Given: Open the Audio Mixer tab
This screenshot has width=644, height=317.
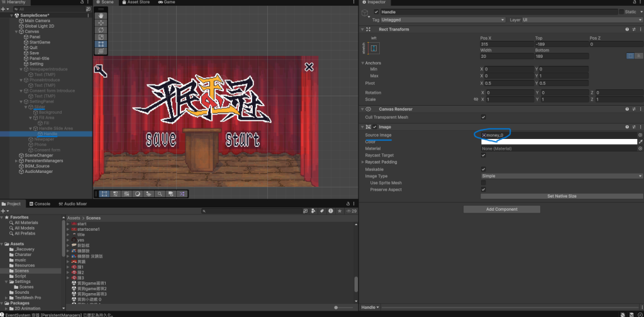Looking at the screenshot, I should click(x=73, y=204).
